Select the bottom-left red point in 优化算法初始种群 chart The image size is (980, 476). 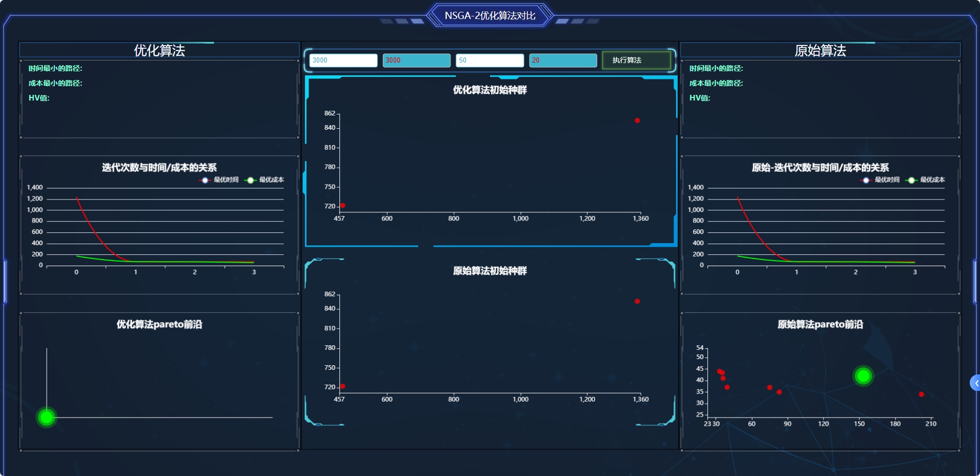343,206
